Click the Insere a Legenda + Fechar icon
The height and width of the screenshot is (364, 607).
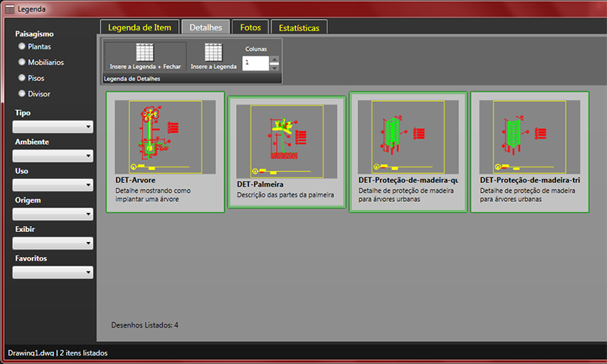[145, 53]
